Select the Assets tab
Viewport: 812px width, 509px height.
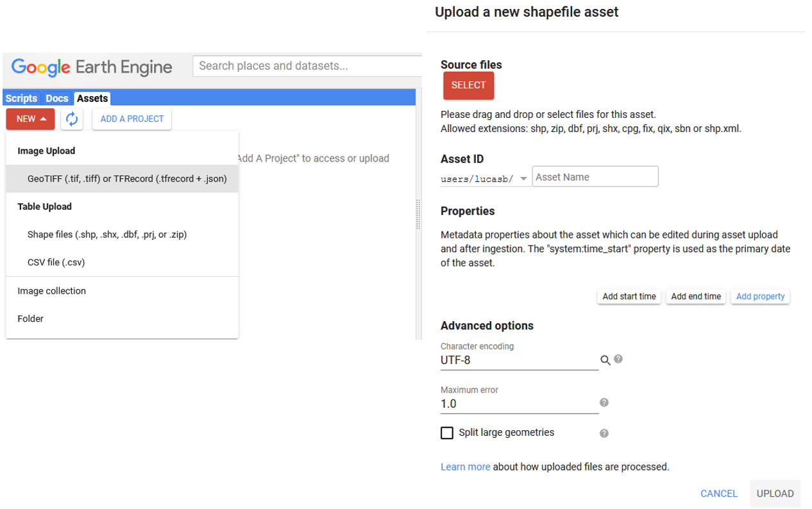coord(92,98)
